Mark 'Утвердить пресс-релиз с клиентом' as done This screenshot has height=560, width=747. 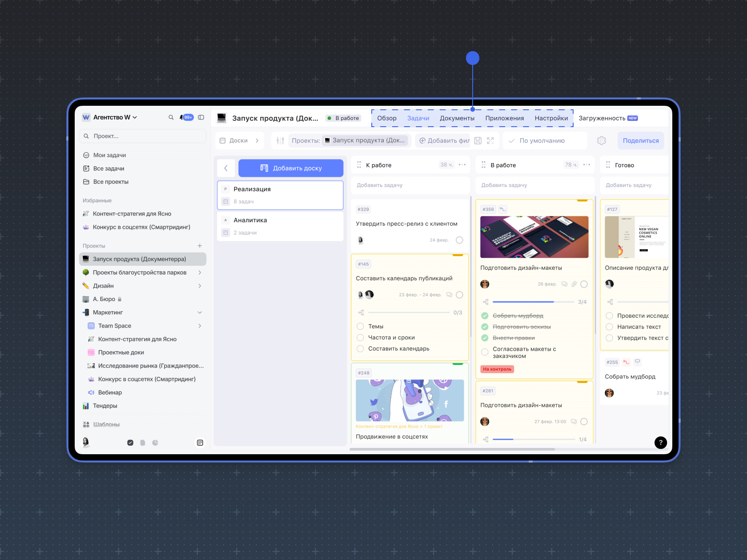pyautogui.click(x=460, y=240)
